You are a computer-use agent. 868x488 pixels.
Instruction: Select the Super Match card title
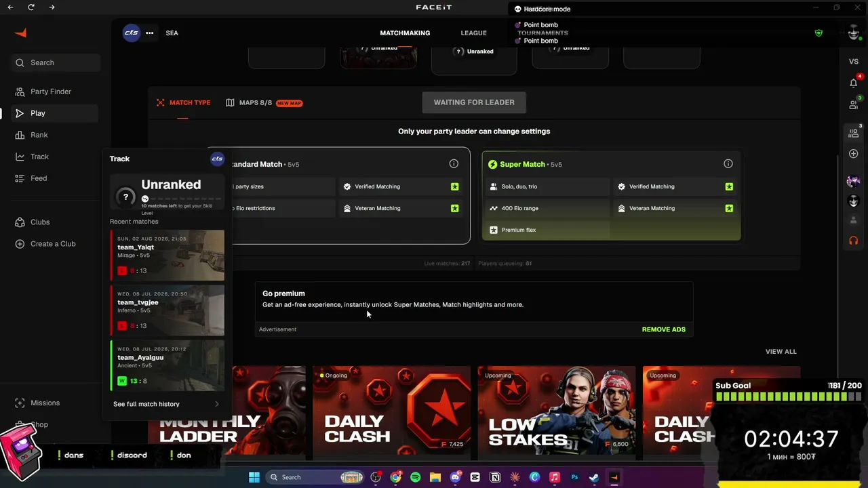pos(522,164)
